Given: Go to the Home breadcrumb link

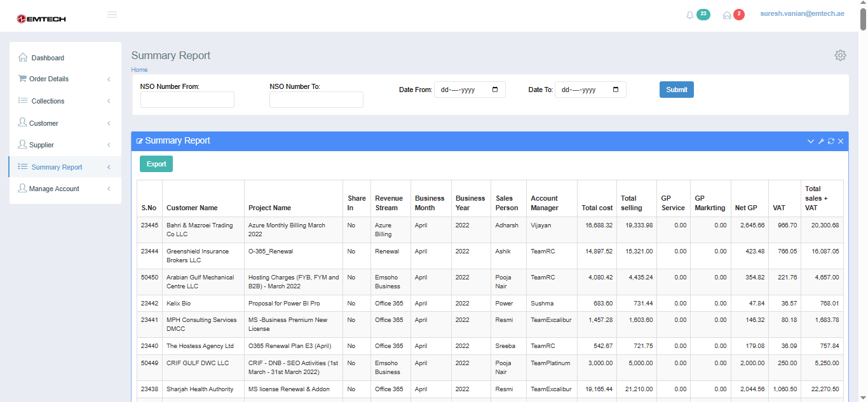Looking at the screenshot, I should click(x=139, y=70).
